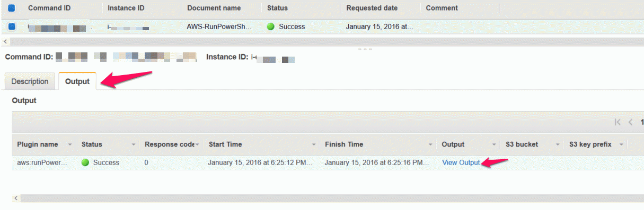Screen dimensions: 644x210
Task: Click green Success icon in command list
Action: pos(270,26)
